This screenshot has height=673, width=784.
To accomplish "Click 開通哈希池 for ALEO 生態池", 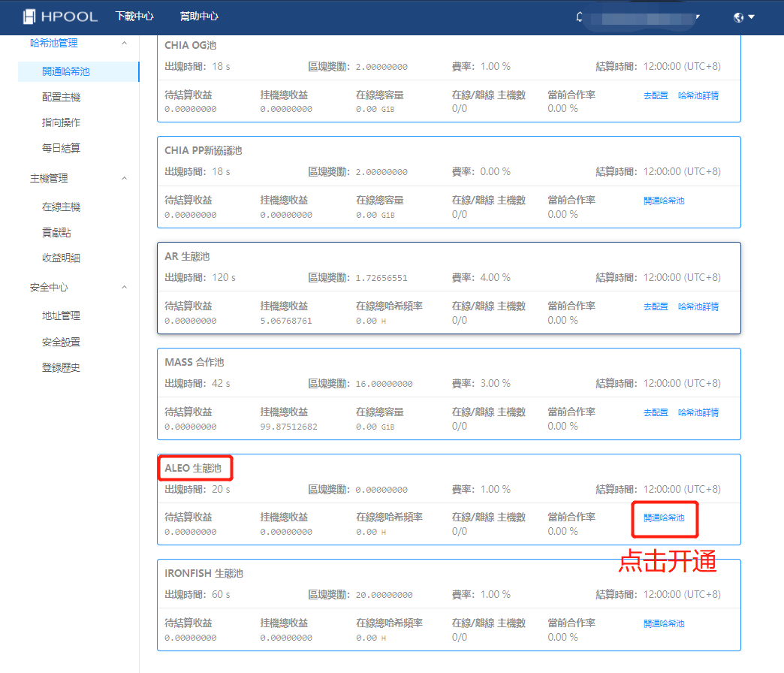I will click(664, 518).
